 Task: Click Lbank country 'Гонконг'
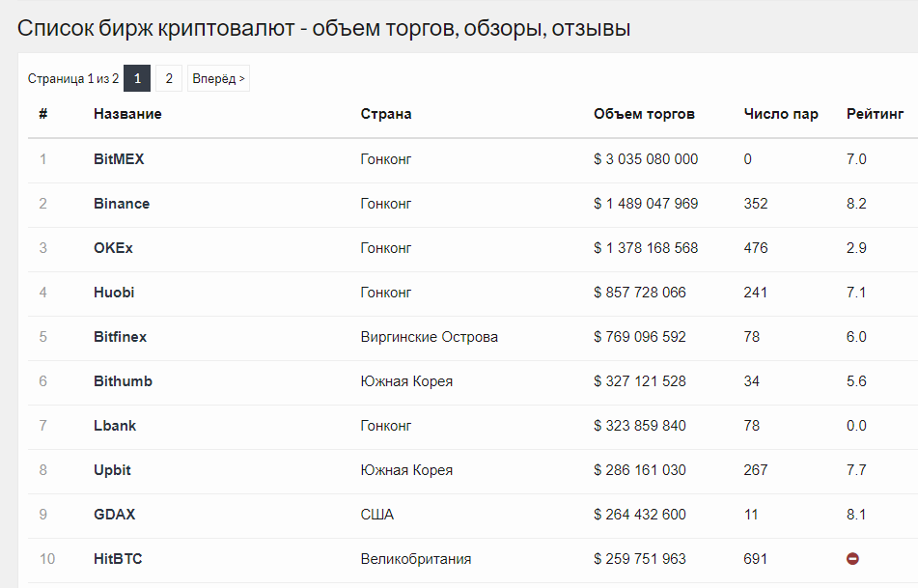click(x=386, y=426)
